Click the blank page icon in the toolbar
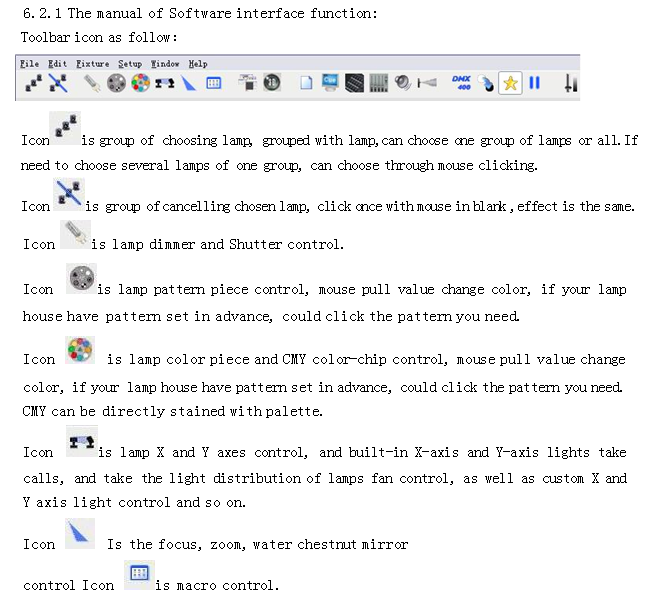The height and width of the screenshot is (598, 659). [306, 83]
